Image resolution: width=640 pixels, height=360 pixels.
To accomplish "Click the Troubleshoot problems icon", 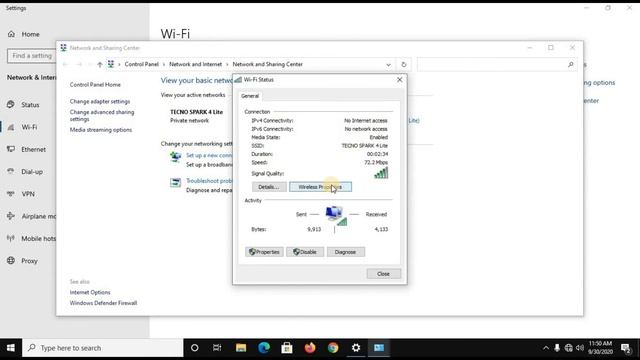I will coord(176,182).
